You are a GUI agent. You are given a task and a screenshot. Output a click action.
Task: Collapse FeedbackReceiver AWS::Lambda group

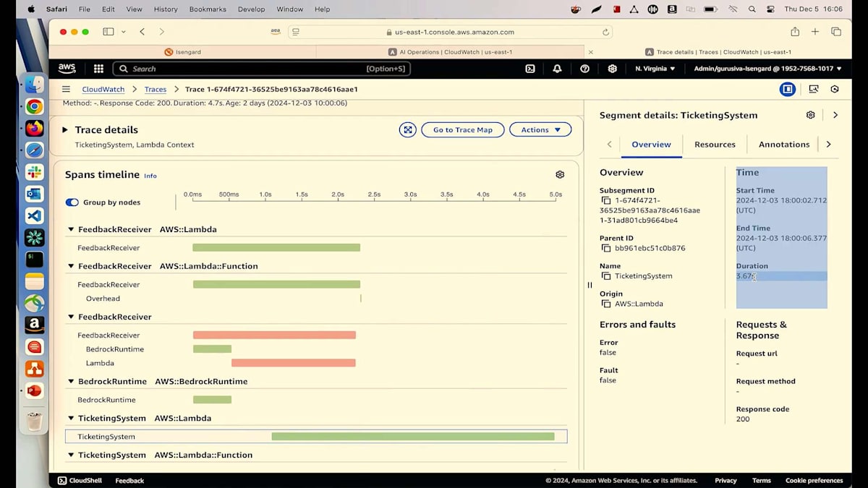click(x=71, y=229)
